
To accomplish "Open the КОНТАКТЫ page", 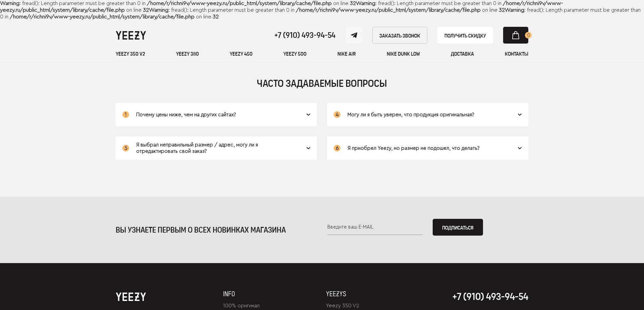I will (516, 54).
